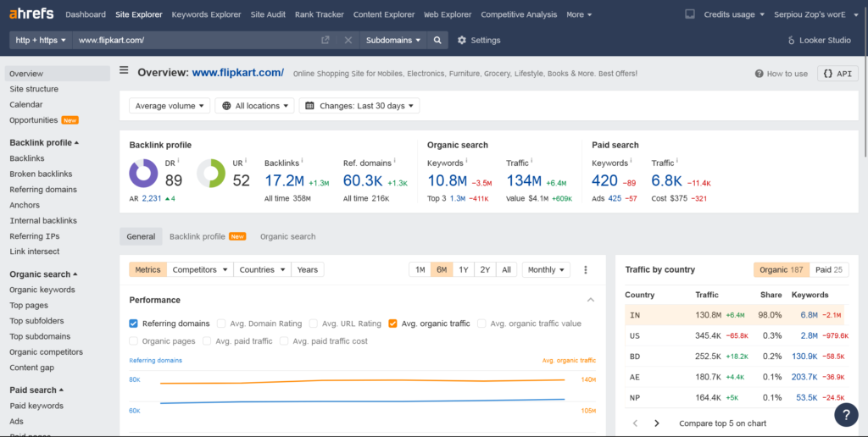Toggle Avg. organic traffic checkbox

(x=392, y=324)
